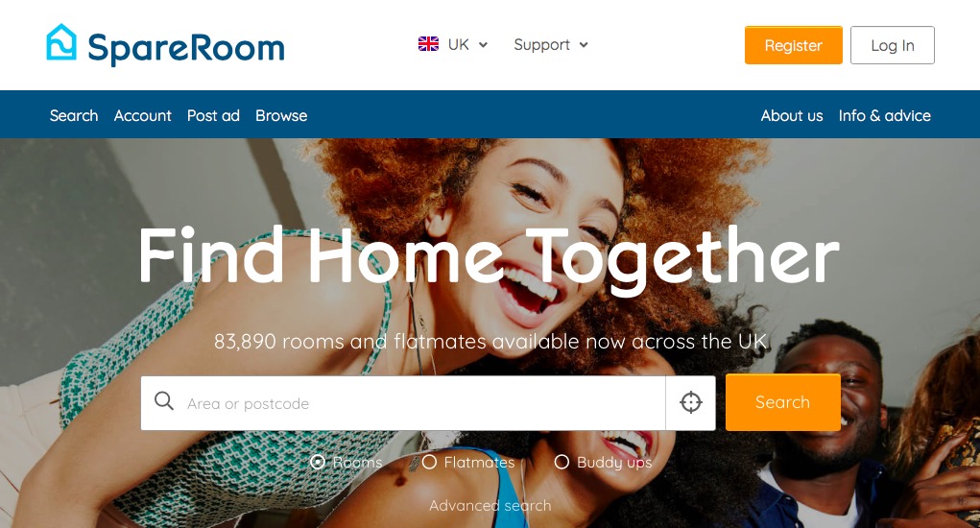Image resolution: width=980 pixels, height=528 pixels.
Task: Select the Rooms radio button
Action: click(318, 462)
